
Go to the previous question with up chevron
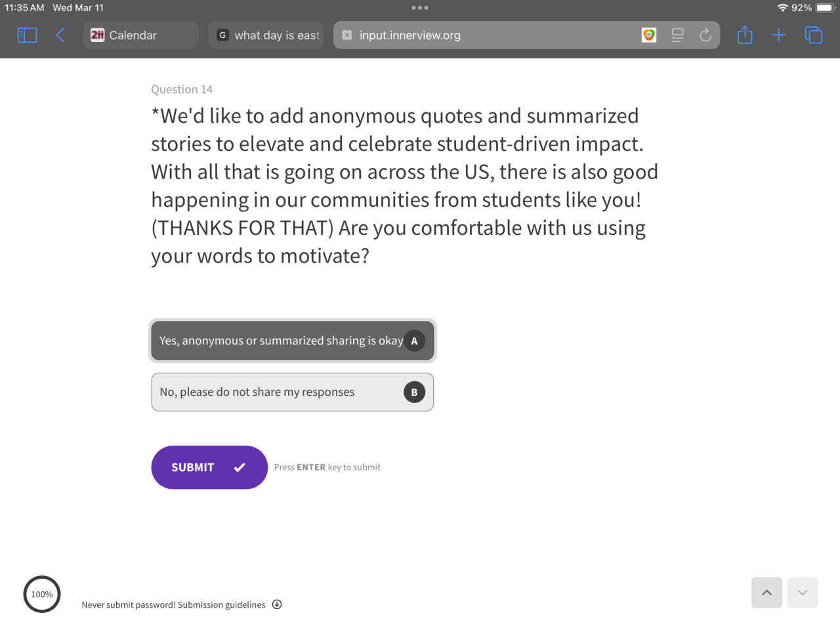pyautogui.click(x=766, y=593)
